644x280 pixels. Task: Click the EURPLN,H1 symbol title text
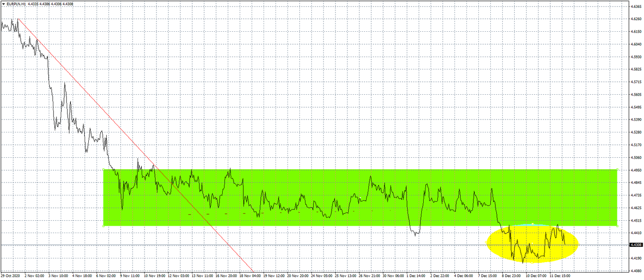pyautogui.click(x=16, y=4)
